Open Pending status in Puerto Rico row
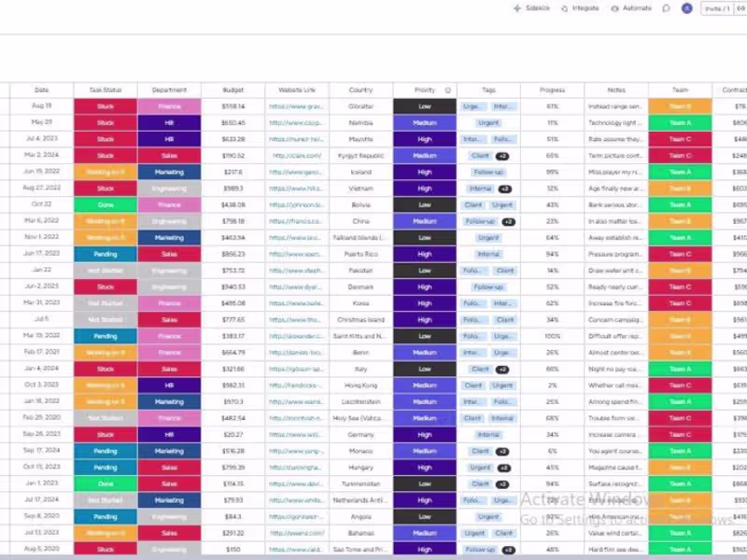This screenshot has width=747, height=560. click(x=106, y=254)
